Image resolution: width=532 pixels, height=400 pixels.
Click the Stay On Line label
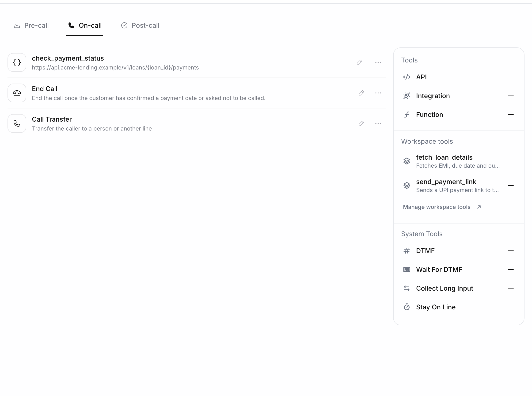click(436, 307)
